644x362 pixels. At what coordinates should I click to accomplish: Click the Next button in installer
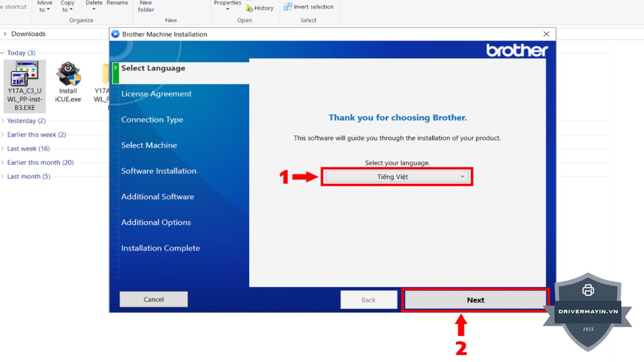click(475, 300)
